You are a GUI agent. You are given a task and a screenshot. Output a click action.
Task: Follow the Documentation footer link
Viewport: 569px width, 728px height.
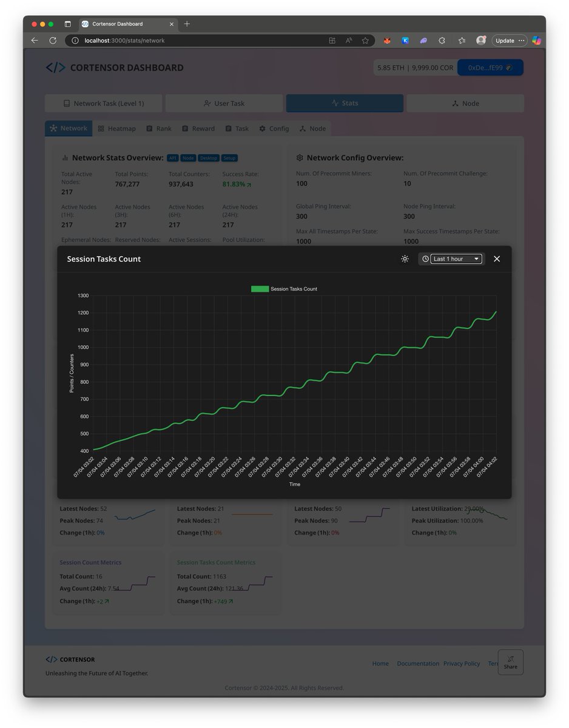click(418, 664)
